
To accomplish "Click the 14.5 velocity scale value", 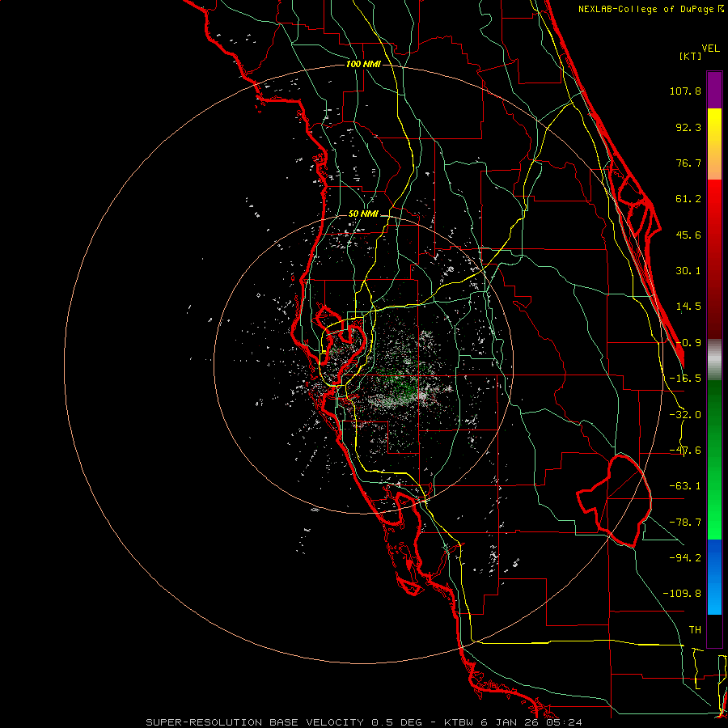I will tap(688, 307).
